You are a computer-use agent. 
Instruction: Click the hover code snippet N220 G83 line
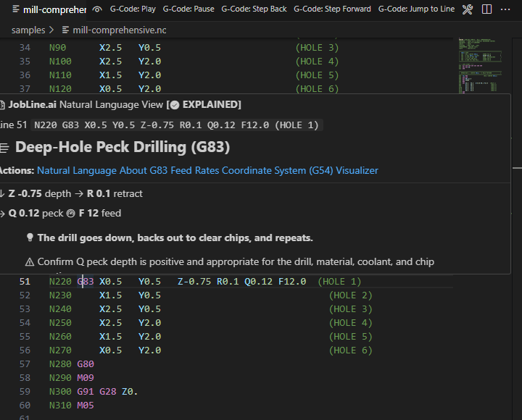[x=176, y=125]
